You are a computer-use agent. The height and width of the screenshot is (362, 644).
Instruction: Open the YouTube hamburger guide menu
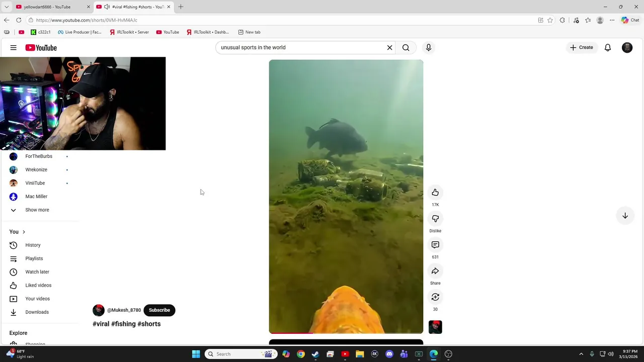tap(14, 48)
